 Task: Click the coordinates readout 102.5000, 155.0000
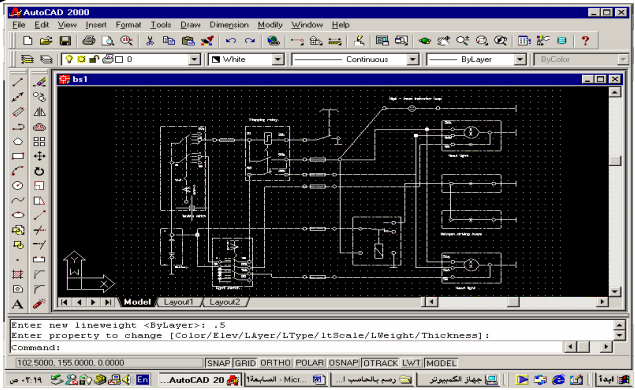pyautogui.click(x=109, y=363)
